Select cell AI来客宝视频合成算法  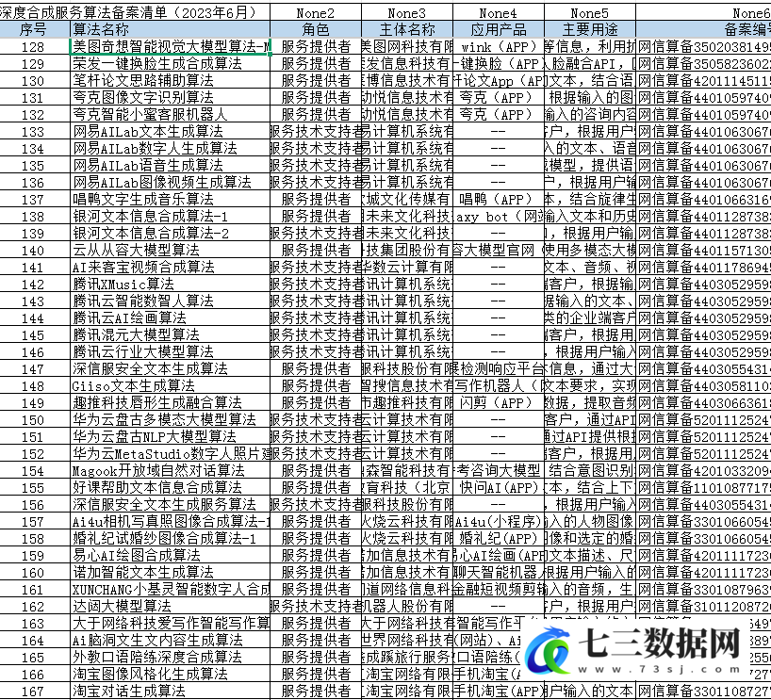click(171, 268)
